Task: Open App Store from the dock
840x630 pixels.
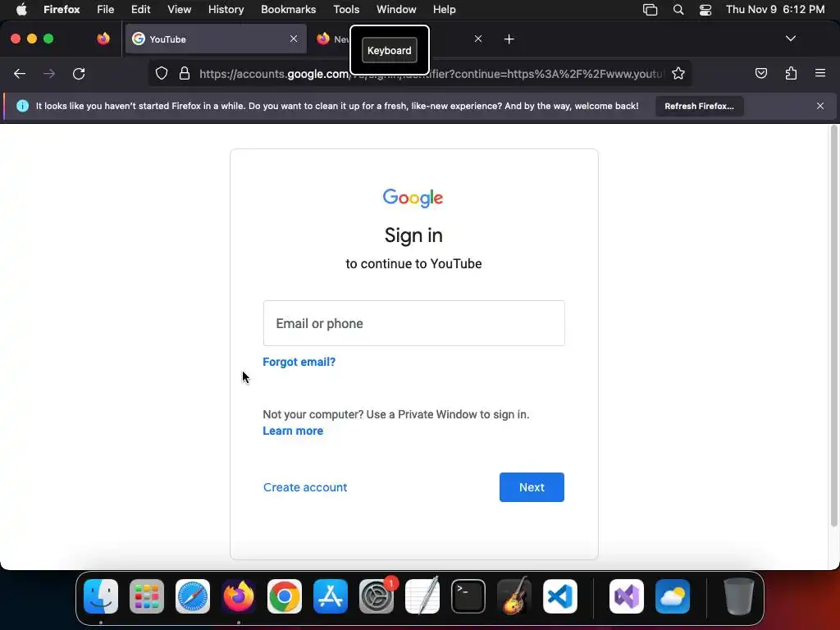Action: tap(331, 596)
